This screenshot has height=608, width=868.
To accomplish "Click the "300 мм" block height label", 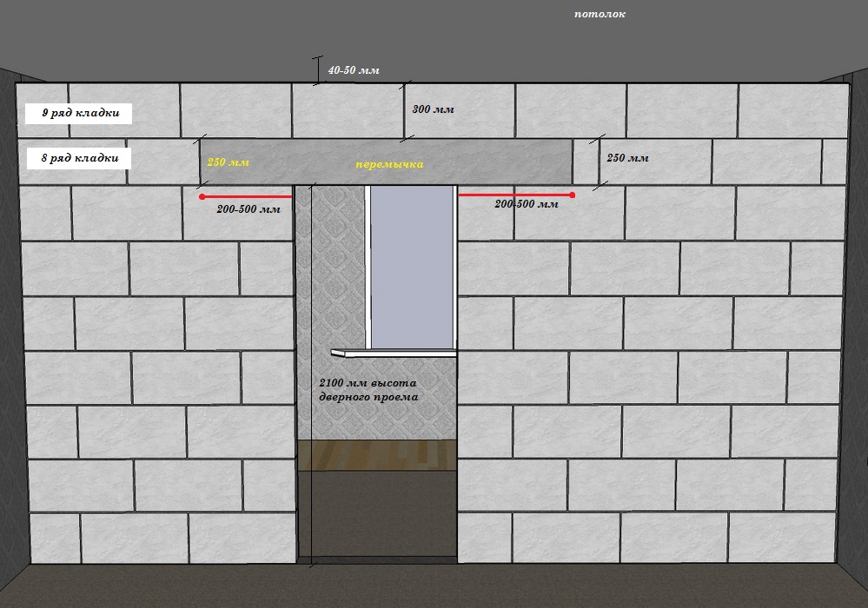I will click(433, 109).
